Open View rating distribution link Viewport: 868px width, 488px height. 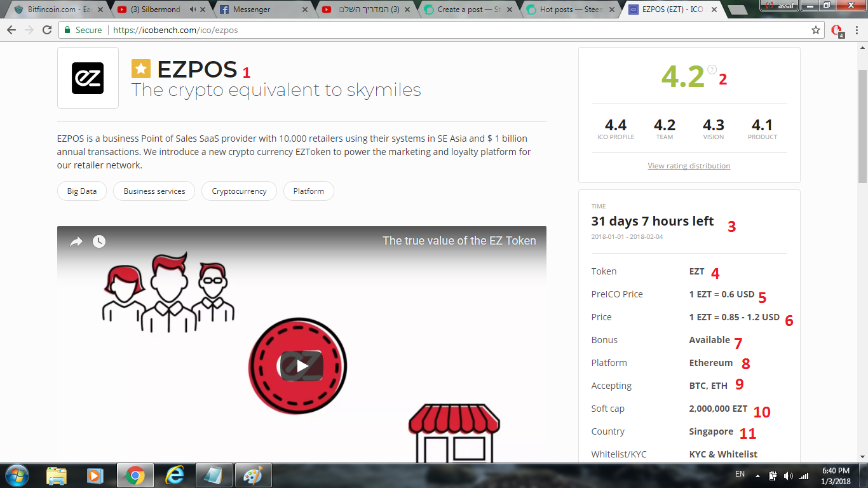click(x=689, y=166)
